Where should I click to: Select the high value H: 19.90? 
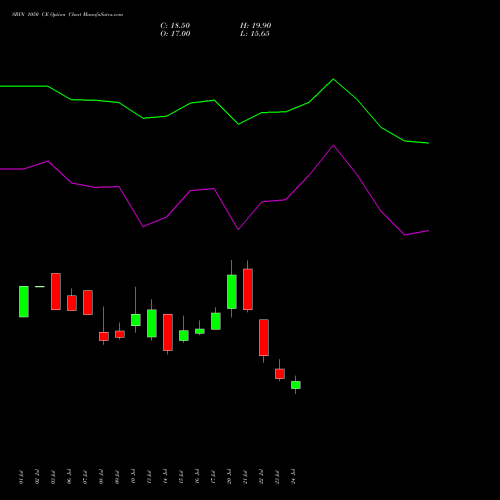click(x=255, y=26)
